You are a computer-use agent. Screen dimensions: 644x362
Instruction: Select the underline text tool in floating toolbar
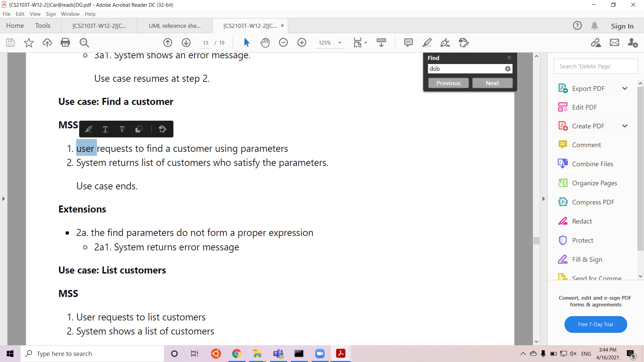tap(105, 129)
